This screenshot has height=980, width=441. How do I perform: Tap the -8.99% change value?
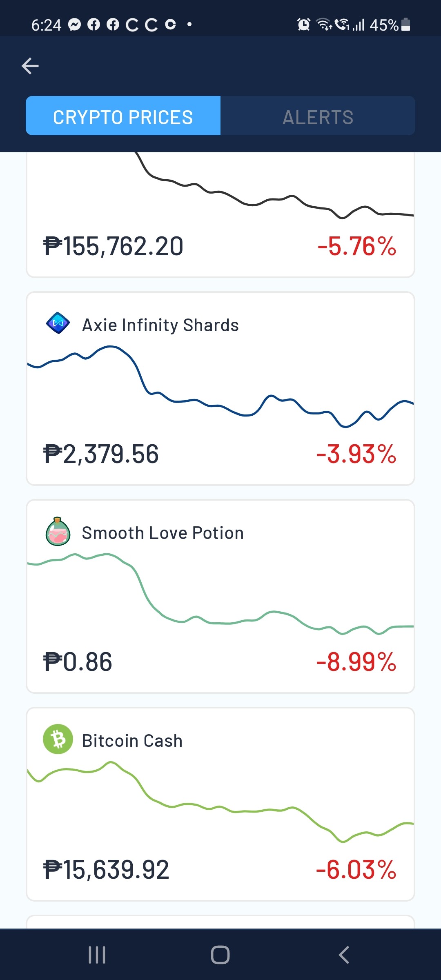(356, 662)
